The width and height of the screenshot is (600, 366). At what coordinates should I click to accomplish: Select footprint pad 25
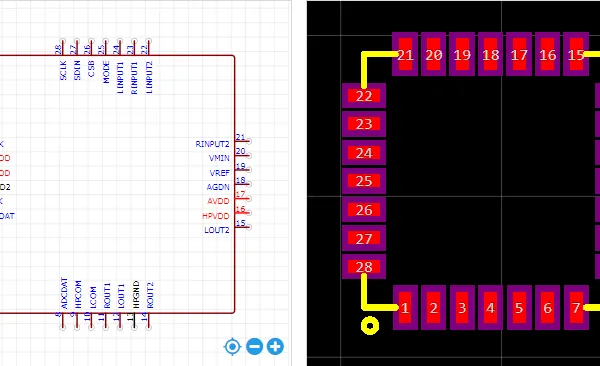click(364, 181)
